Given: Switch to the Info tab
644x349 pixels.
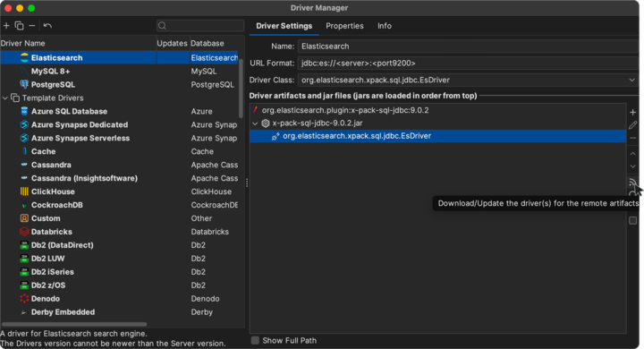Looking at the screenshot, I should point(385,26).
